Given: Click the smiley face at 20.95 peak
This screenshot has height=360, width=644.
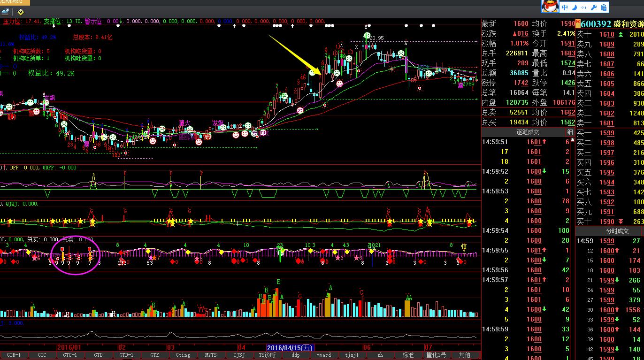Looking at the screenshot, I should pyautogui.click(x=367, y=36).
